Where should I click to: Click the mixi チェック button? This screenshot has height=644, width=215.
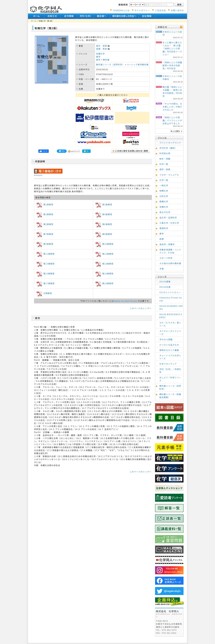(74, 151)
